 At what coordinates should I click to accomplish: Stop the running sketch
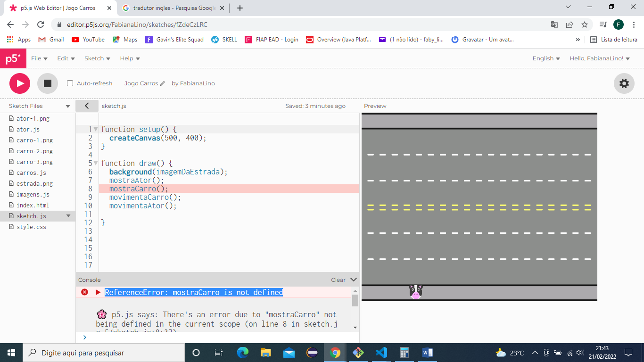pyautogui.click(x=48, y=83)
